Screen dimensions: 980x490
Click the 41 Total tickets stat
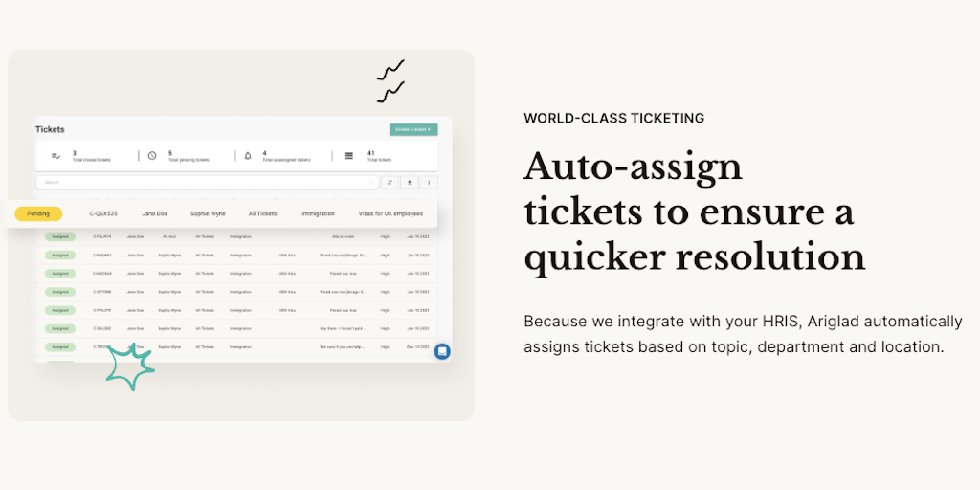(x=379, y=156)
